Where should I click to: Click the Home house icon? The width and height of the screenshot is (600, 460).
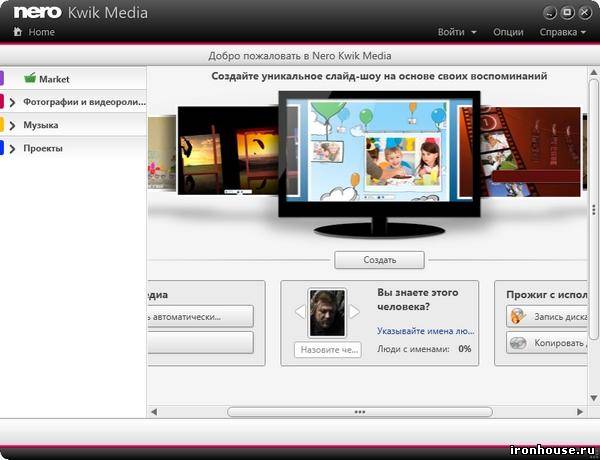pos(18,31)
